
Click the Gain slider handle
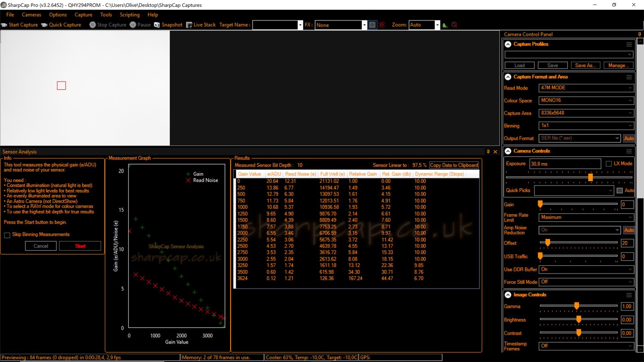point(540,204)
